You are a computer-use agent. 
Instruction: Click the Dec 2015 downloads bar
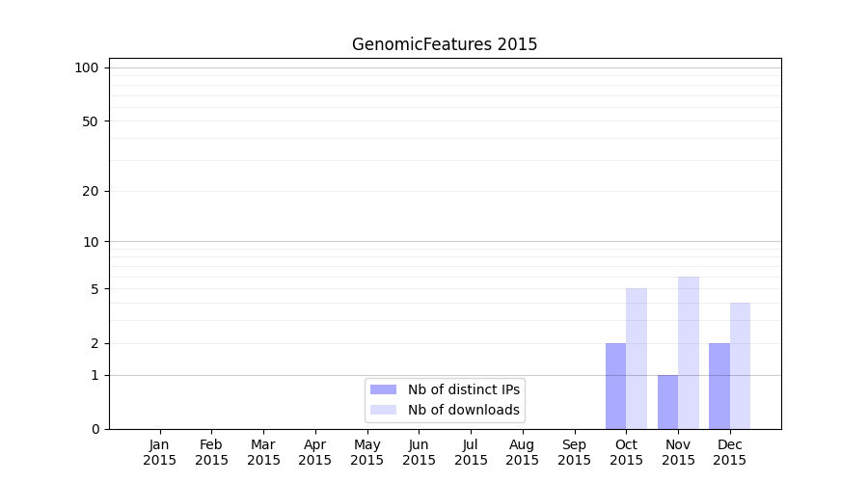[740, 365]
